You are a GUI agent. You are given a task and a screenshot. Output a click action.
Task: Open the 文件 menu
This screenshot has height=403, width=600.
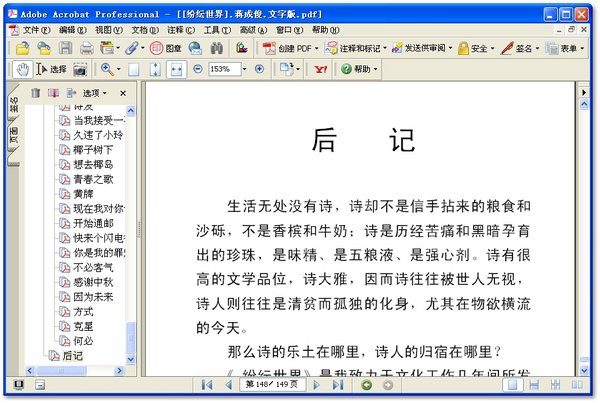(37, 30)
